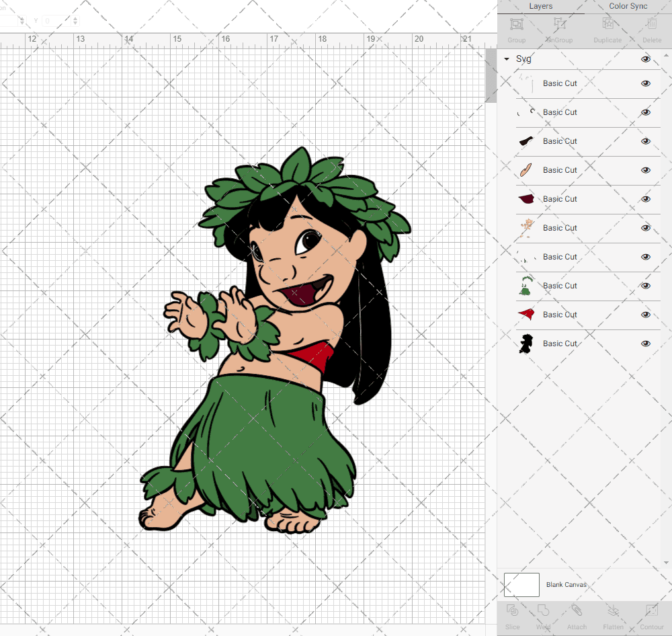This screenshot has height=636, width=672.
Task: Click Basic Cut label beside green leaves thumbnail
Action: click(560, 286)
